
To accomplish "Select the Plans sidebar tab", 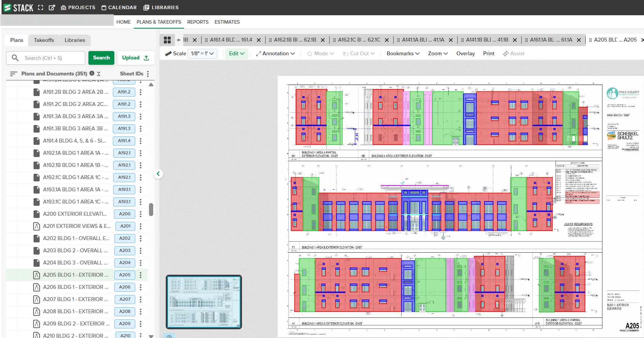I will coord(17,40).
